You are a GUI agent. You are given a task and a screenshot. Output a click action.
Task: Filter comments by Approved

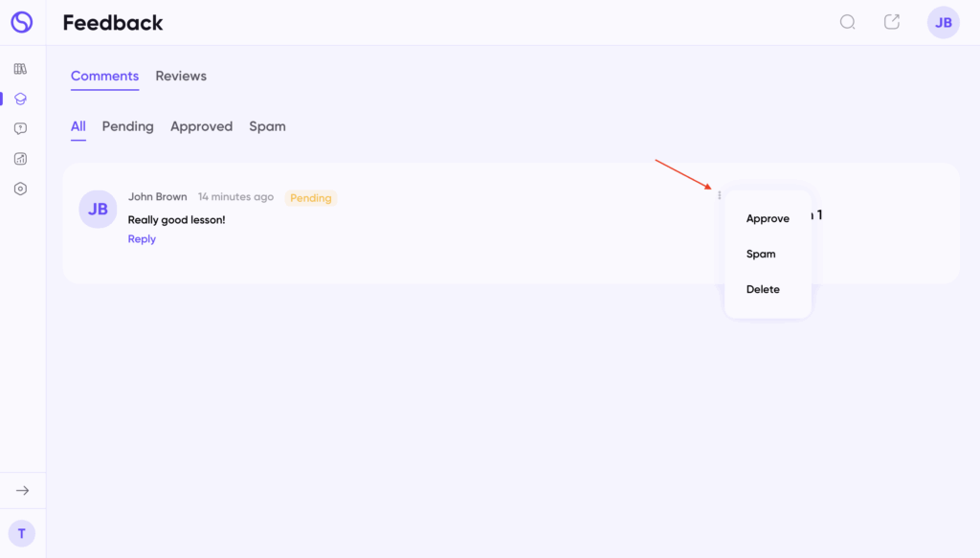click(201, 126)
